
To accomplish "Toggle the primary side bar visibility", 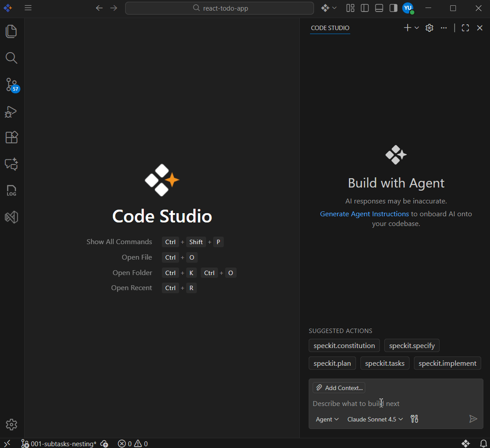I will [x=365, y=8].
